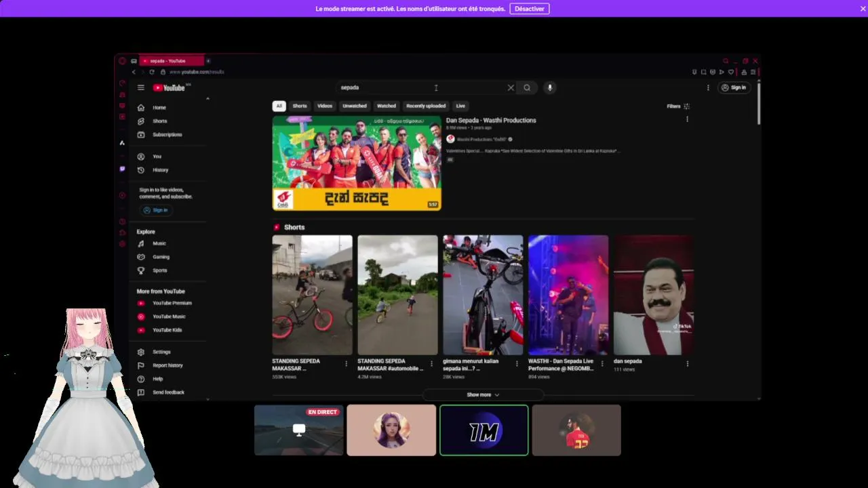This screenshot has width=868, height=488.
Task: Select the All filter chip
Action: click(x=279, y=106)
